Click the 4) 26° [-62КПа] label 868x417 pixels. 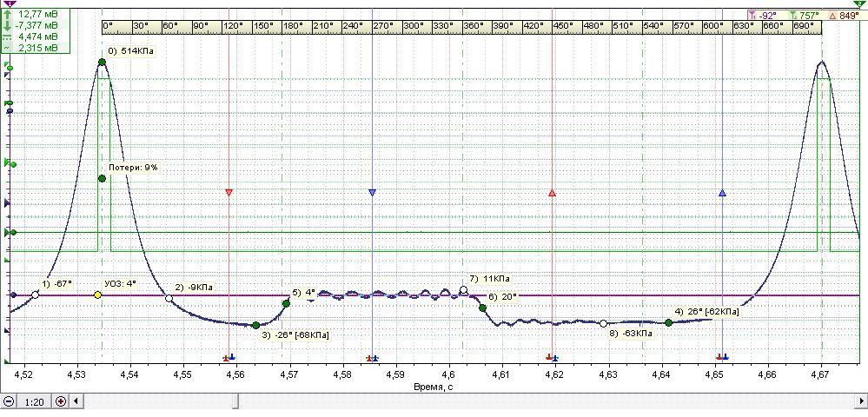706,313
